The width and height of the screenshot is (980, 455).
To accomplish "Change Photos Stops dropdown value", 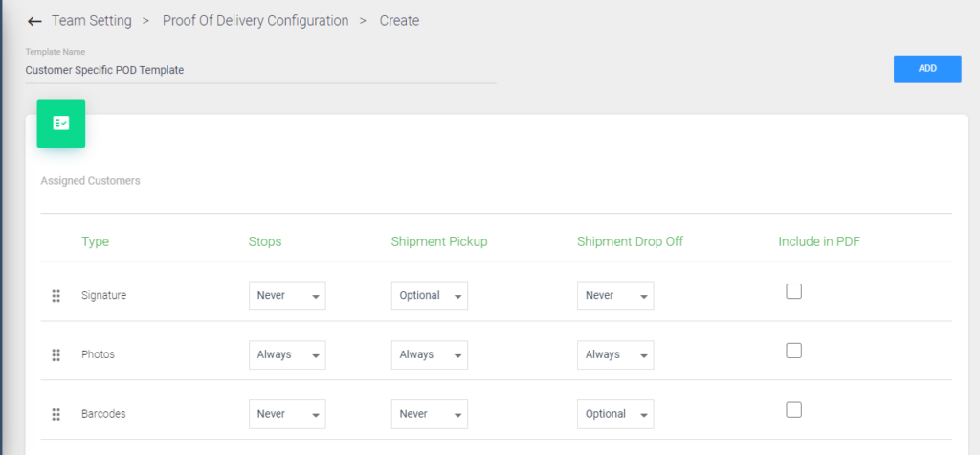I will [x=287, y=354].
